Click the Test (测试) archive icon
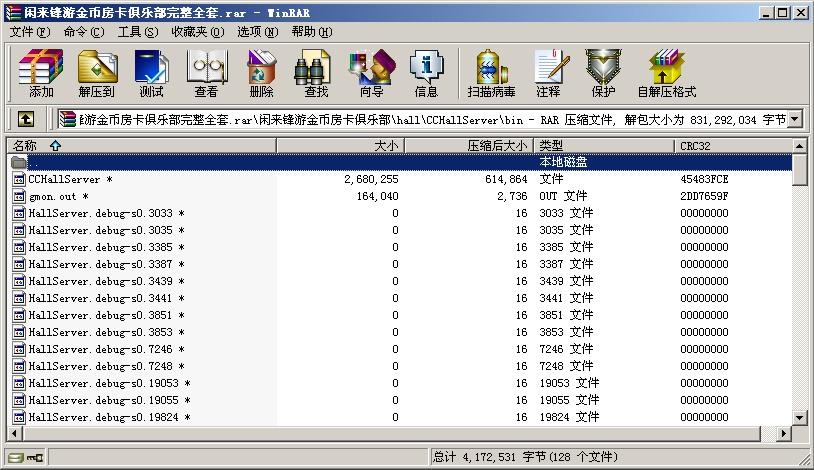814x470 pixels. (151, 73)
